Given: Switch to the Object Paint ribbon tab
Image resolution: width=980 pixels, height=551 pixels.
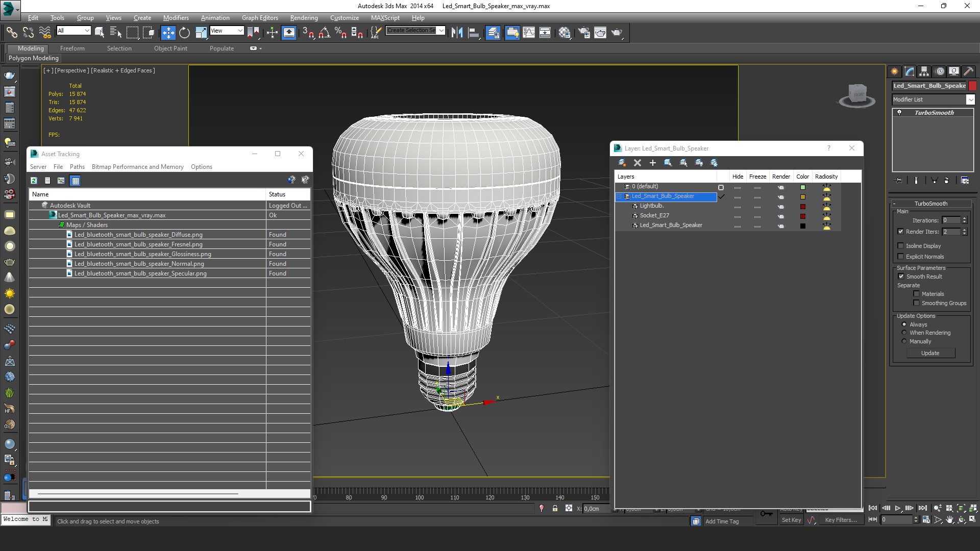Looking at the screenshot, I should point(170,48).
